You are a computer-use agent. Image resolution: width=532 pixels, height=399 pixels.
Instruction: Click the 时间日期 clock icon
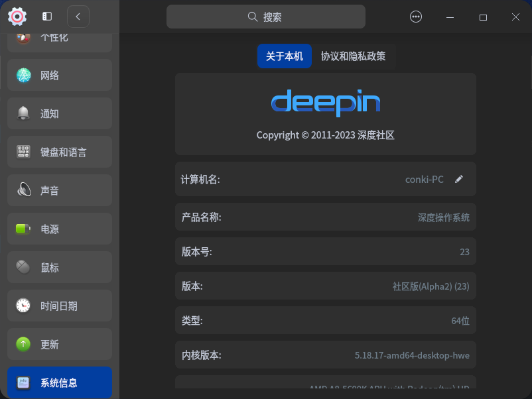tap(23, 306)
